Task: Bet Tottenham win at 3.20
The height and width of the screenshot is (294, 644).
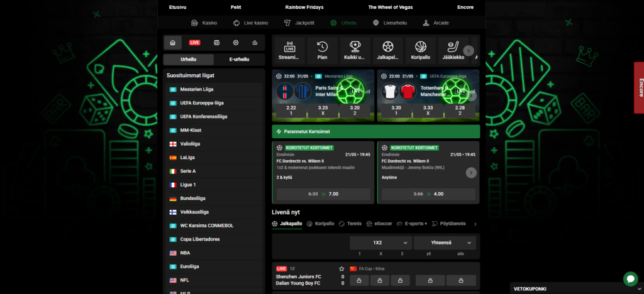Action: pyautogui.click(x=396, y=111)
